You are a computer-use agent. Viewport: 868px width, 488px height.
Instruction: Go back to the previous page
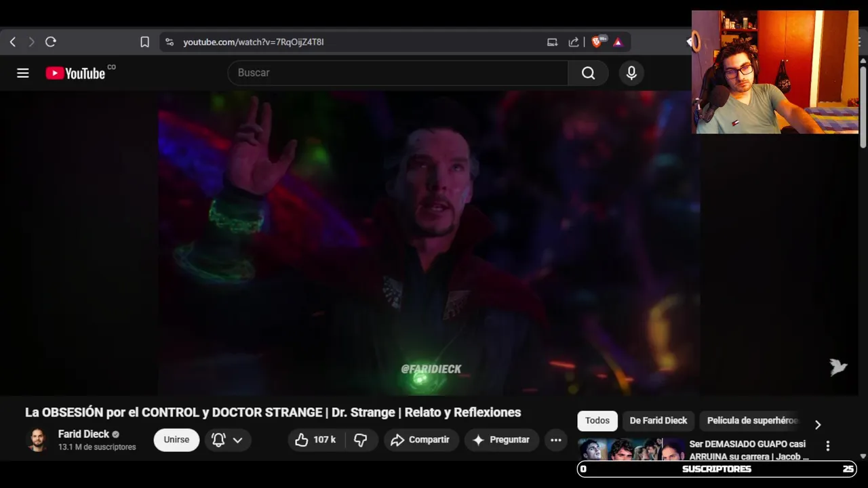tap(12, 42)
